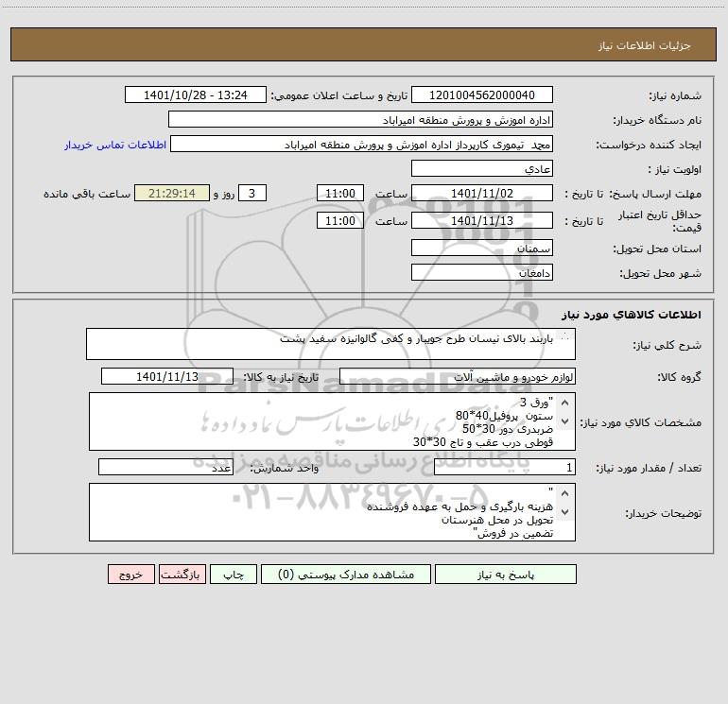This screenshot has width=728, height=704.
Task: Click the پاسخ به نیاز button
Action: tap(505, 574)
